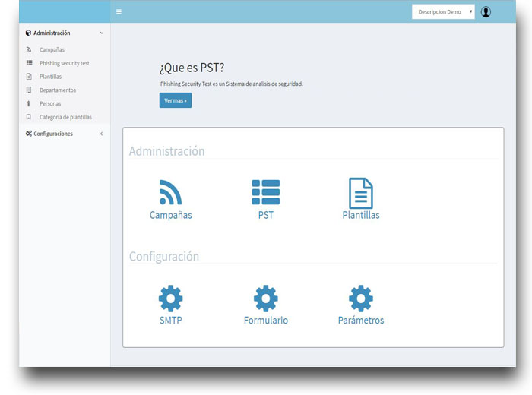
Task: Open the PST list icon tile
Action: click(x=265, y=192)
